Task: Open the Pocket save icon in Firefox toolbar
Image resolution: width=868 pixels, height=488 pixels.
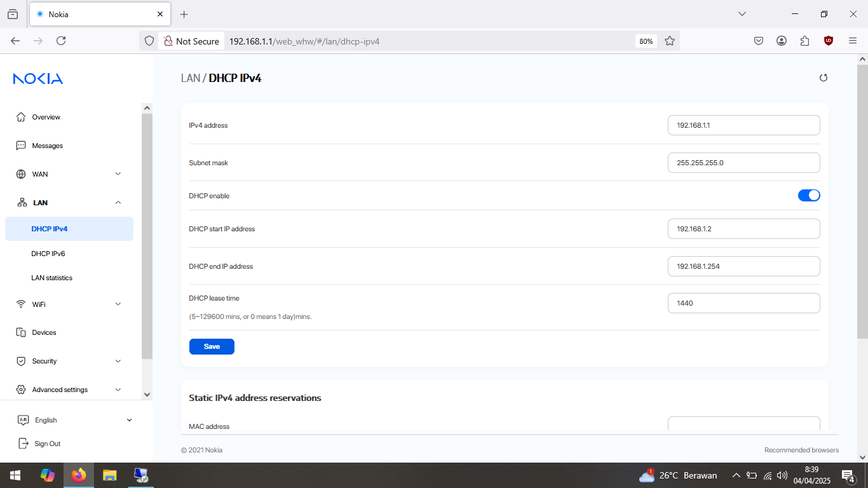Action: click(759, 41)
